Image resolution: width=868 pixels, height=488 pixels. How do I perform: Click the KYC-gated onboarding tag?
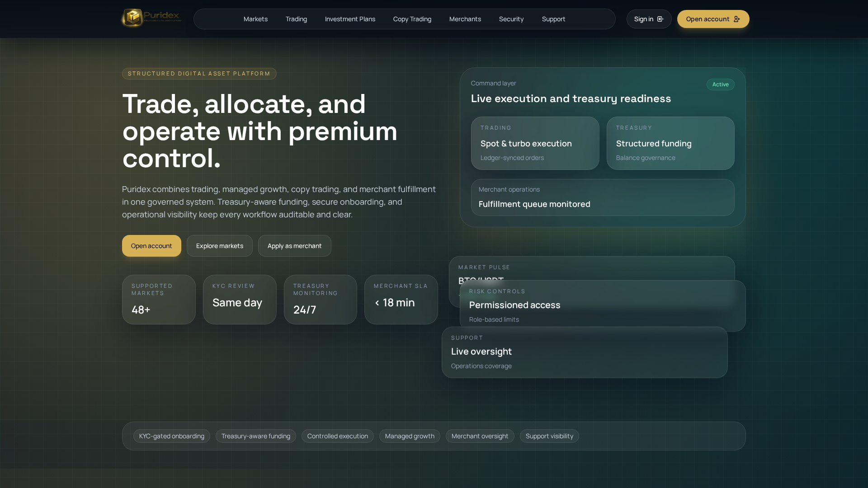[171, 436]
